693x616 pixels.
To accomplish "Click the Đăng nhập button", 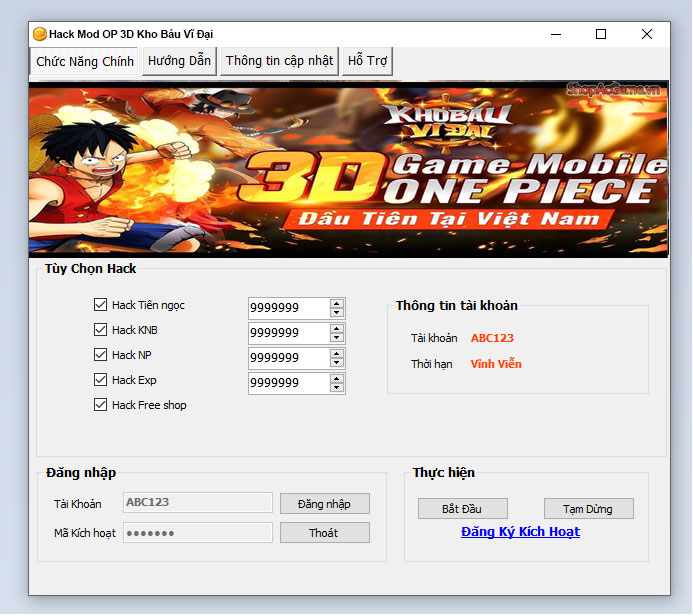I will coord(325,504).
